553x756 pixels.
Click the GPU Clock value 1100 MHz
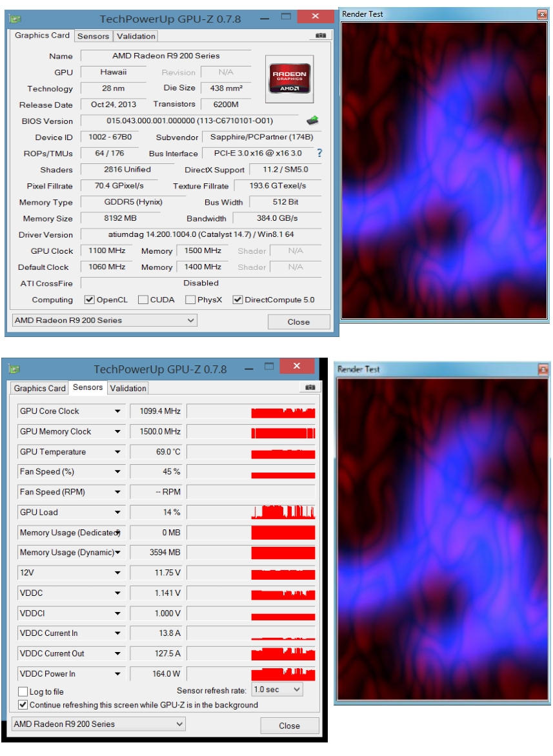[x=107, y=250]
